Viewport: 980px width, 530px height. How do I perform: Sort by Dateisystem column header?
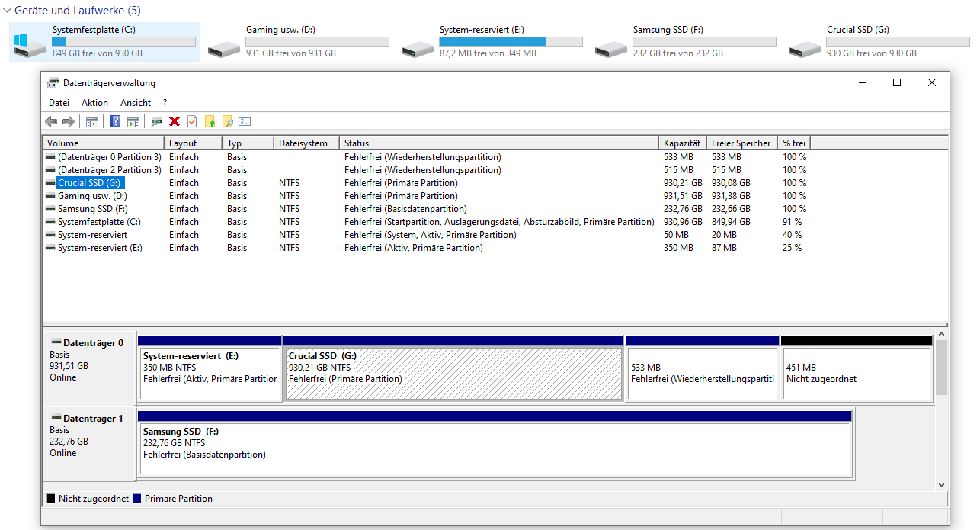click(x=306, y=143)
